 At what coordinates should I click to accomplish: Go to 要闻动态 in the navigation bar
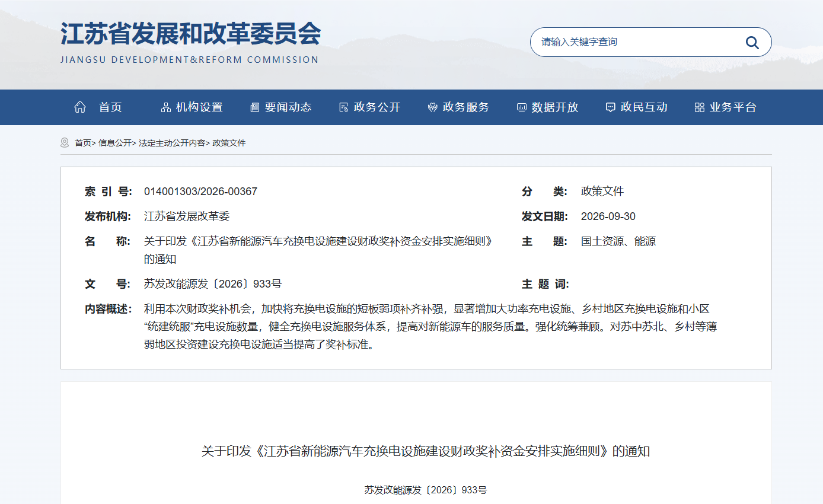[288, 107]
